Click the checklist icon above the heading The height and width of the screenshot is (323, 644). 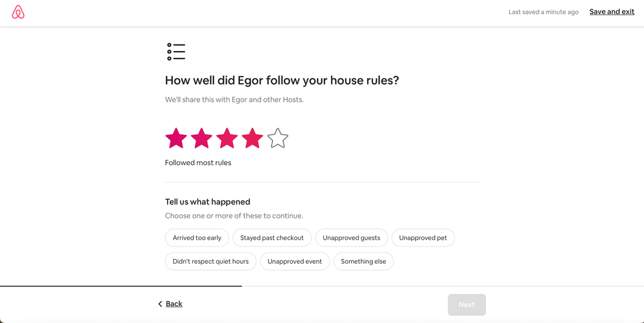pyautogui.click(x=176, y=52)
